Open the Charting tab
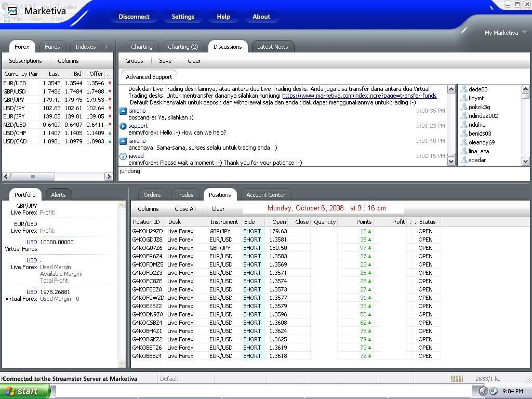 click(141, 47)
